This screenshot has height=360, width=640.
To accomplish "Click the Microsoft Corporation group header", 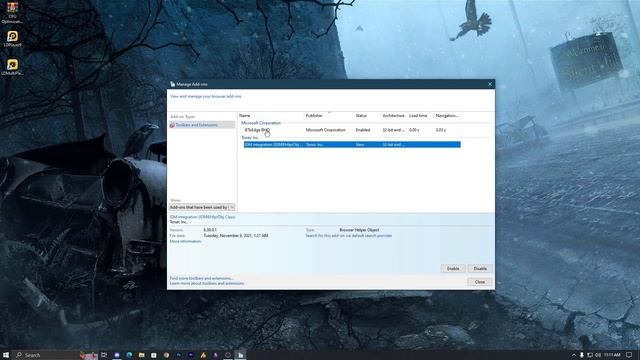I will coord(261,123).
